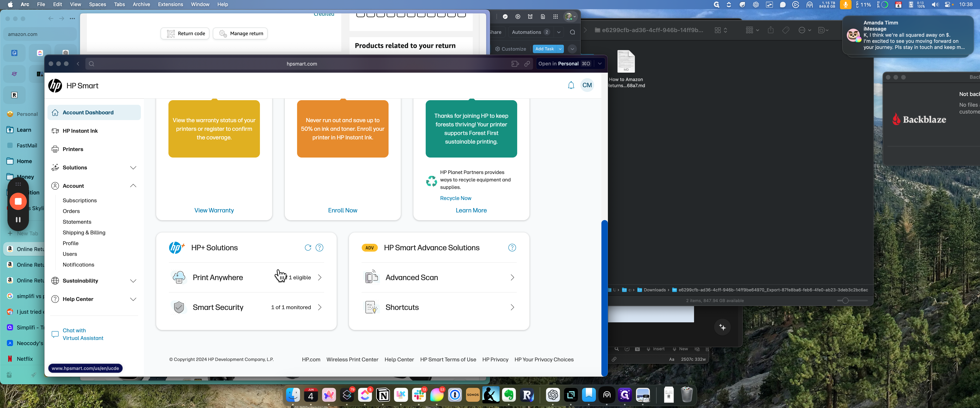
Task: Open Finder from the Dock
Action: 292,395
